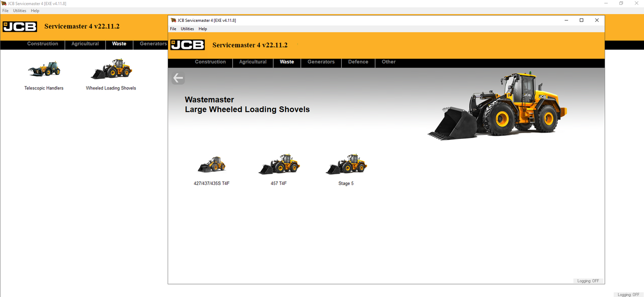Screen dimensions: 644x297
Task: Open the Stage 5 loader icon
Action: (x=346, y=164)
